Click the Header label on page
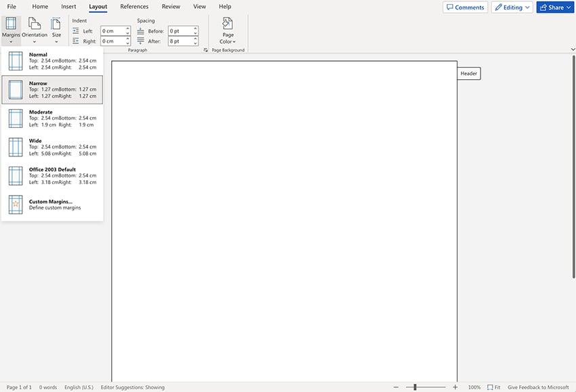576x392 pixels. click(469, 73)
